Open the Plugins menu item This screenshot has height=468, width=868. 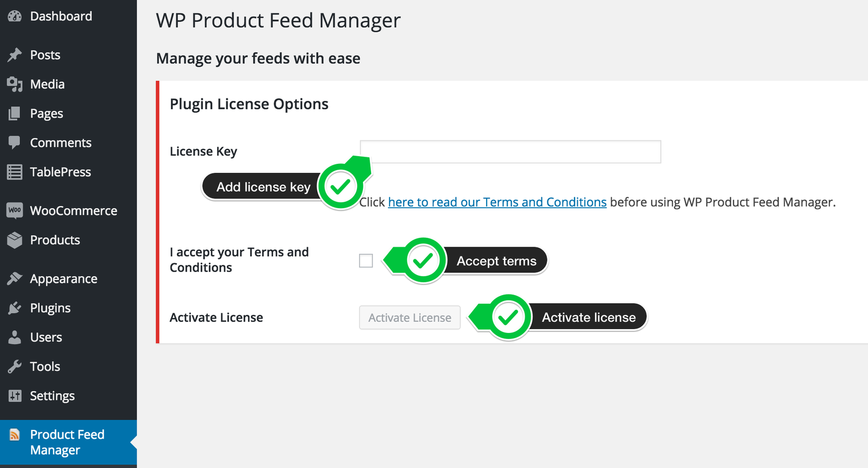[x=68, y=308]
